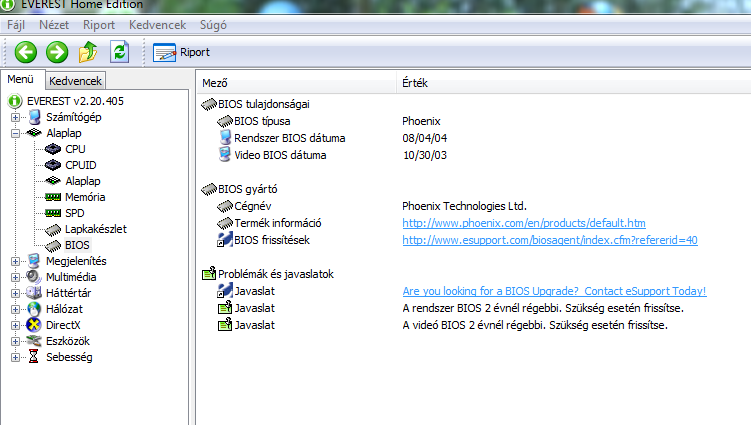Select the value 08/04/04
Screen dimensions: 751x425
coord(425,138)
